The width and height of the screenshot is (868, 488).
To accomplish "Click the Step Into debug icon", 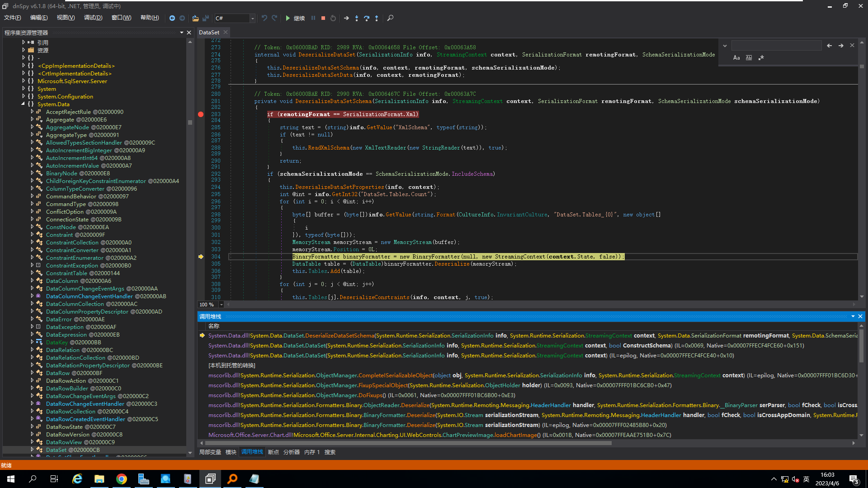I will pyautogui.click(x=356, y=18).
